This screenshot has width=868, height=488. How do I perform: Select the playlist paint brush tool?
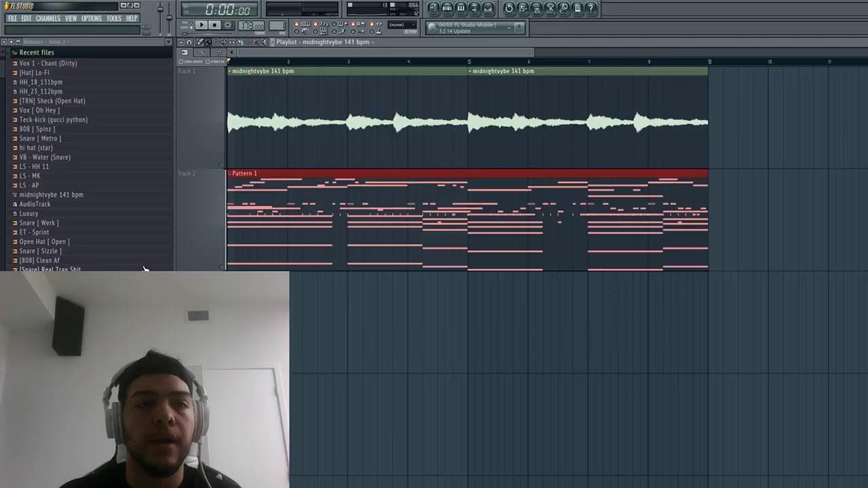point(208,42)
